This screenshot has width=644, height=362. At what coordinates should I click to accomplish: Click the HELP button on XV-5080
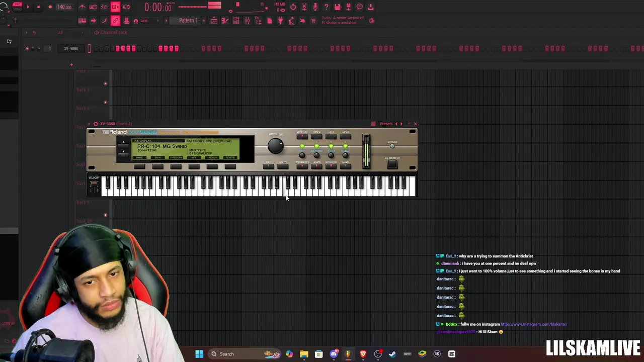pos(331,136)
